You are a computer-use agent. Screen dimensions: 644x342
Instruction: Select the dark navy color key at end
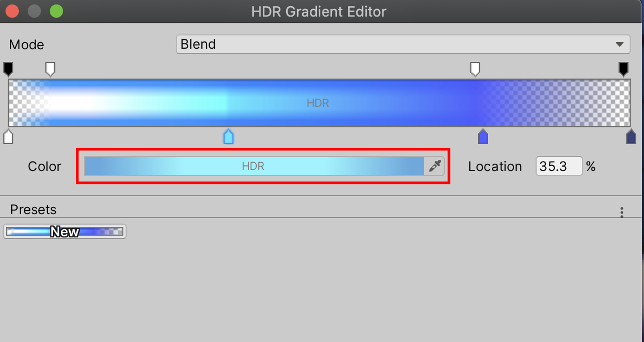click(x=631, y=136)
